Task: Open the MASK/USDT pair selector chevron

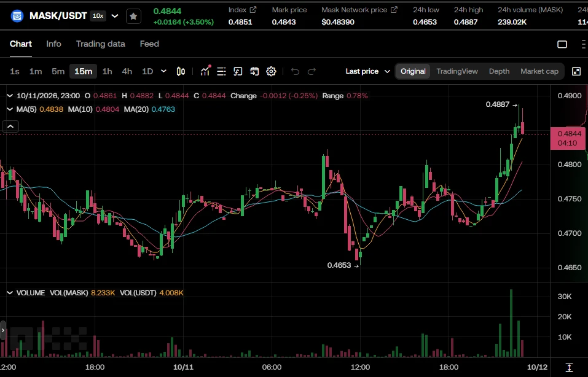Action: click(x=115, y=16)
